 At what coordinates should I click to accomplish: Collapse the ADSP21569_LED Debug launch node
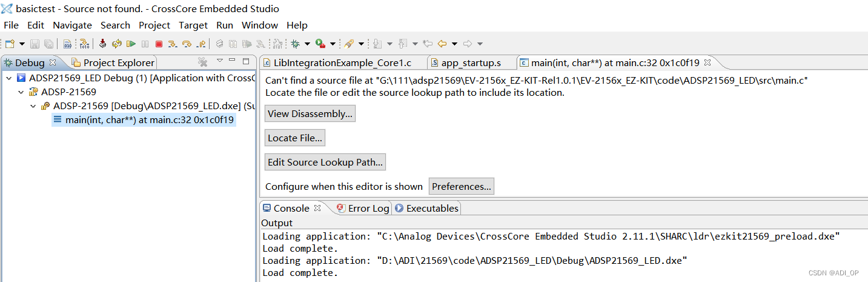(8, 78)
